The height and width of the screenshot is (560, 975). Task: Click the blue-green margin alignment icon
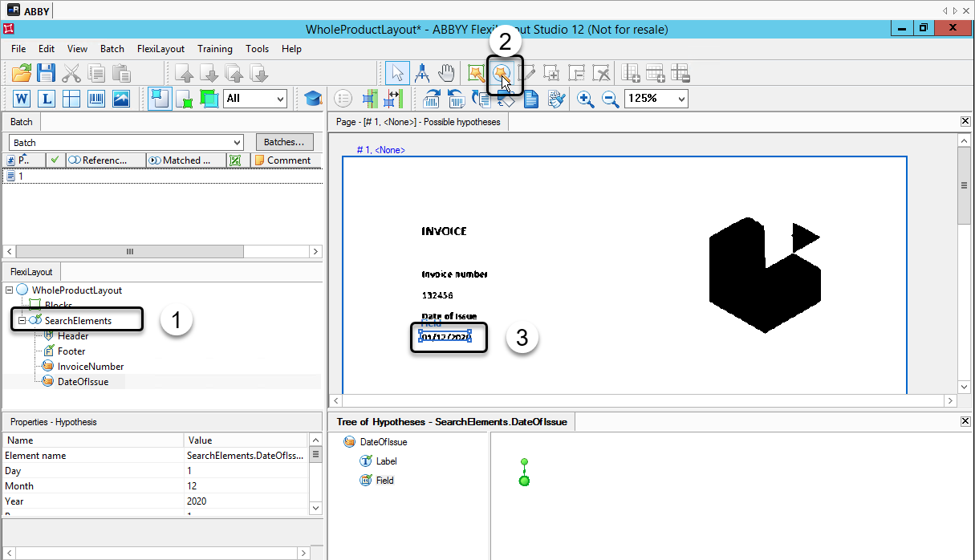368,99
